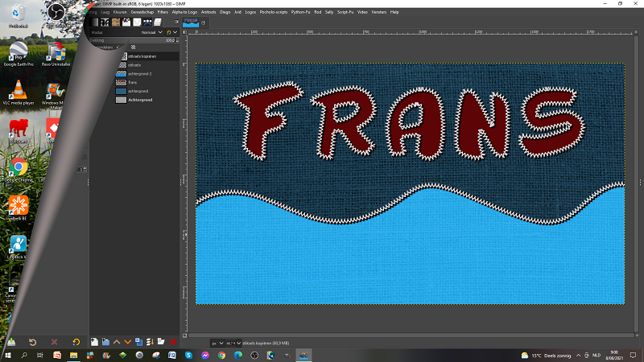This screenshot has height=362, width=644.
Task: Select the frans layer in layers list
Action: click(134, 83)
